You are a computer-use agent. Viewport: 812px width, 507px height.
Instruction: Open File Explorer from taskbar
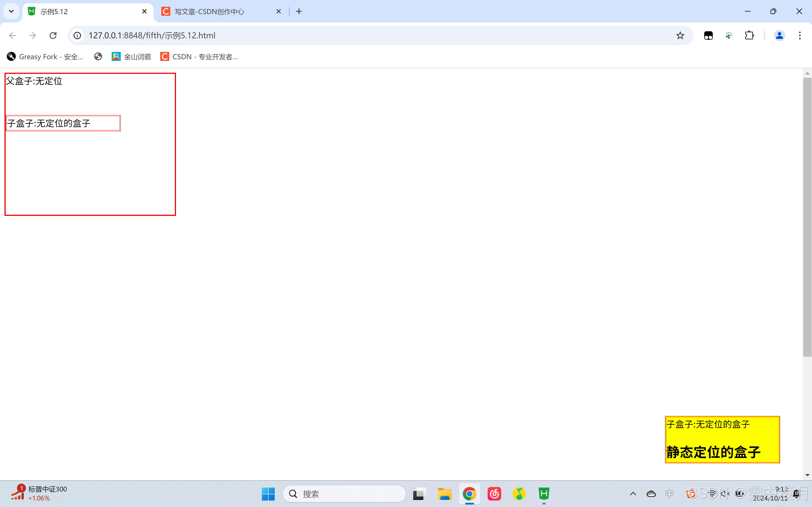coord(444,493)
